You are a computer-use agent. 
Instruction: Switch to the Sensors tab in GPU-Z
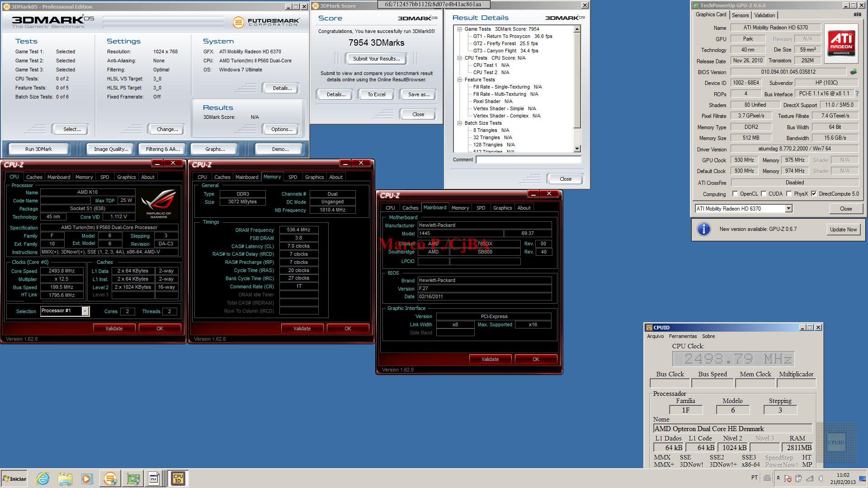tap(740, 15)
